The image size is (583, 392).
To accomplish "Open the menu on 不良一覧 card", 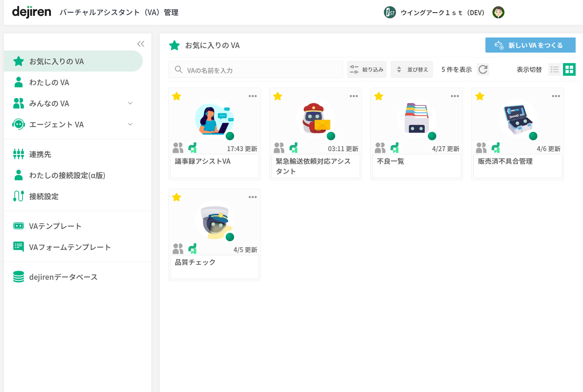I will pos(455,96).
